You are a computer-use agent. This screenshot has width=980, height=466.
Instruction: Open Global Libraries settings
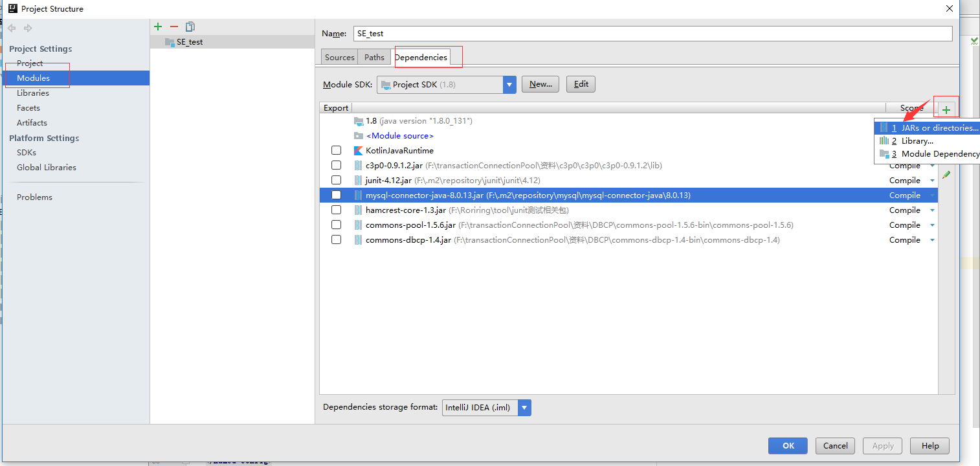(47, 168)
